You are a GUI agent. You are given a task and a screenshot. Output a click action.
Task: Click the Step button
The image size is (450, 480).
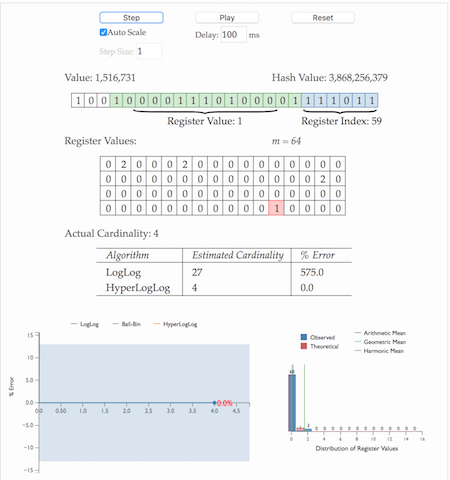[131, 18]
